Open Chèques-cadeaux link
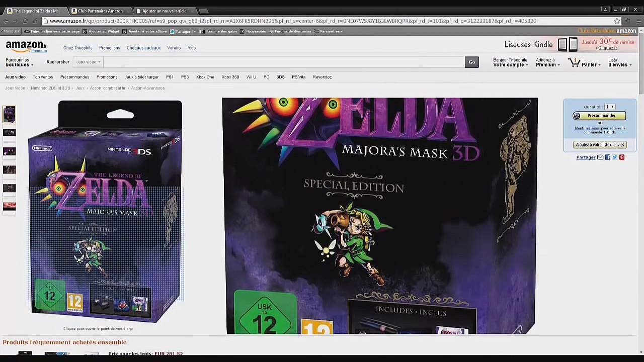 tap(144, 48)
